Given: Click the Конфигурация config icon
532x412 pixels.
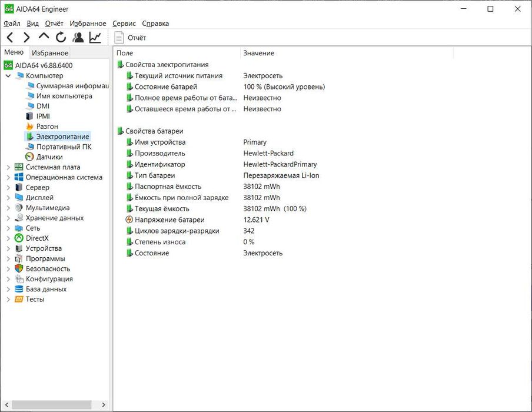Looking at the screenshot, I should (19, 279).
